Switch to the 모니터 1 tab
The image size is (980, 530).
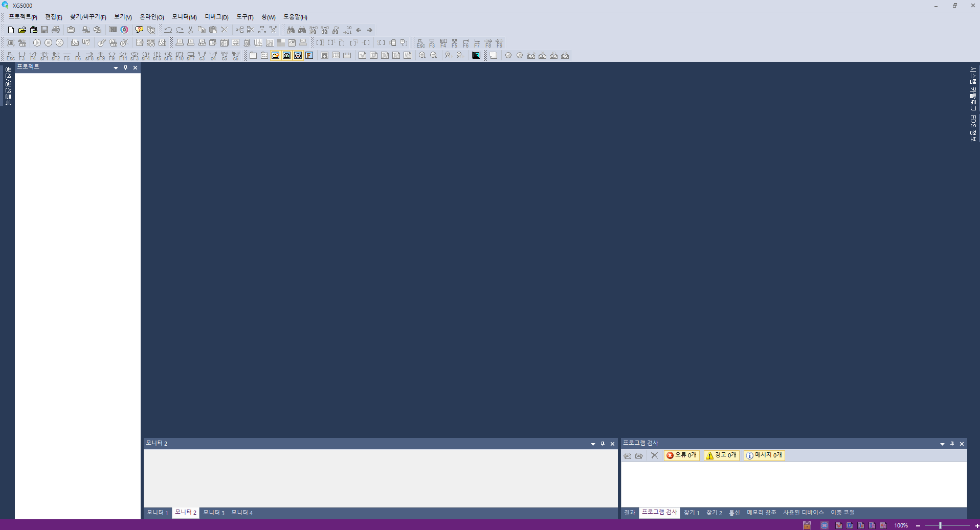click(x=158, y=513)
